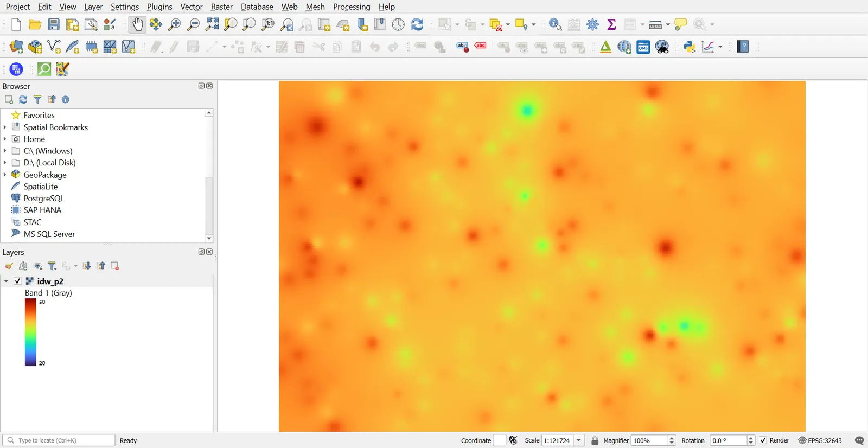Expand the Home folder node
This screenshot has width=868, height=448.
coord(5,139)
